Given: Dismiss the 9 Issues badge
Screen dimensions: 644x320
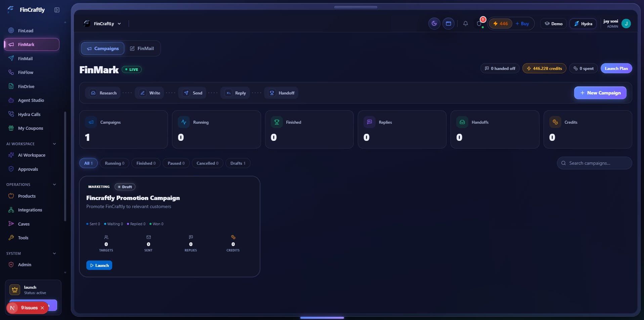Looking at the screenshot, I should 42,308.
